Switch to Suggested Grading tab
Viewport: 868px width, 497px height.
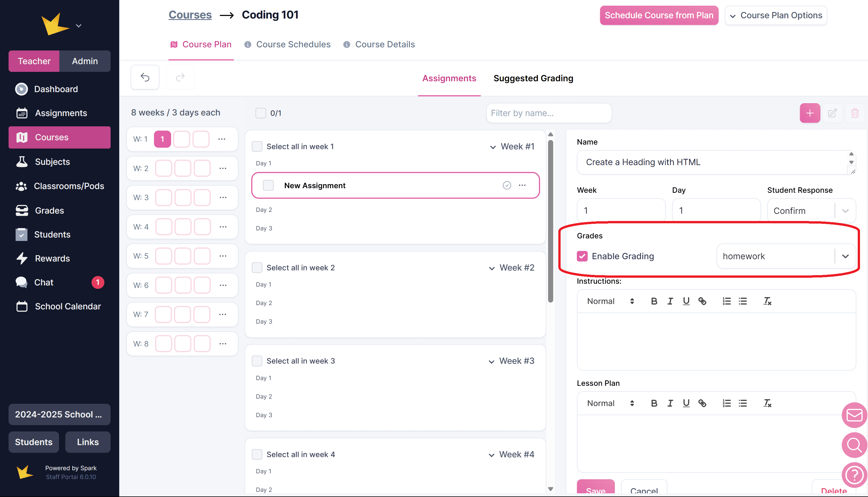pos(533,78)
